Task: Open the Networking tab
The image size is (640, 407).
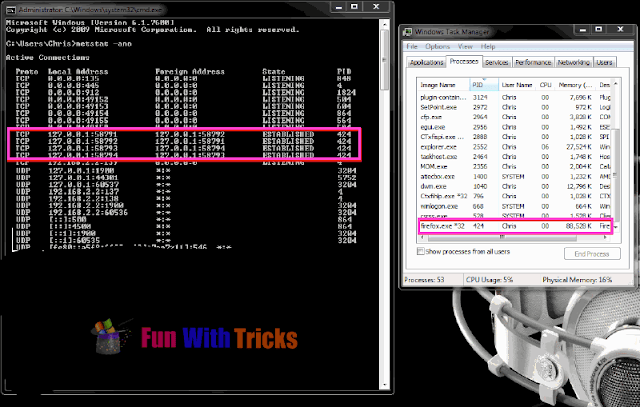Action: [x=573, y=62]
